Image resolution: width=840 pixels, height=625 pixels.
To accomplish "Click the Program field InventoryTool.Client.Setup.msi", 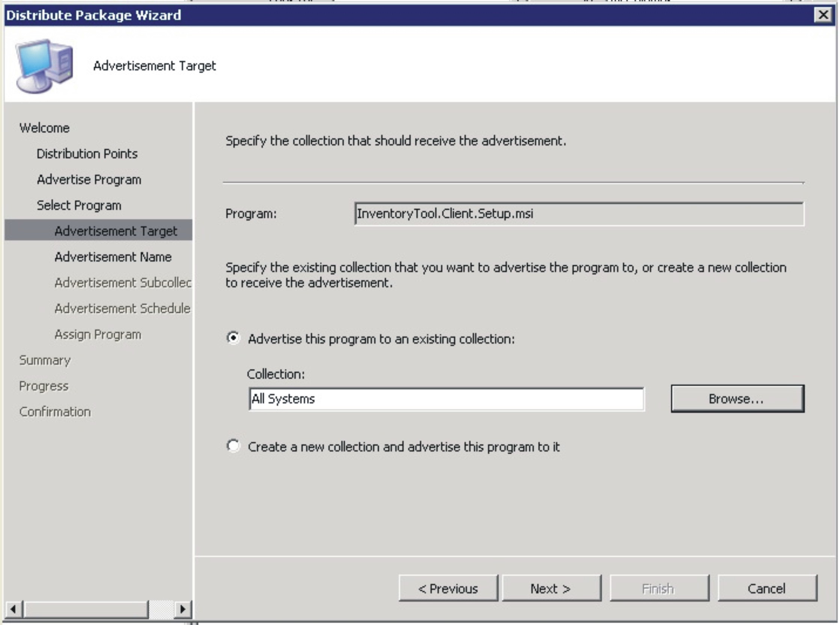I will 579,214.
